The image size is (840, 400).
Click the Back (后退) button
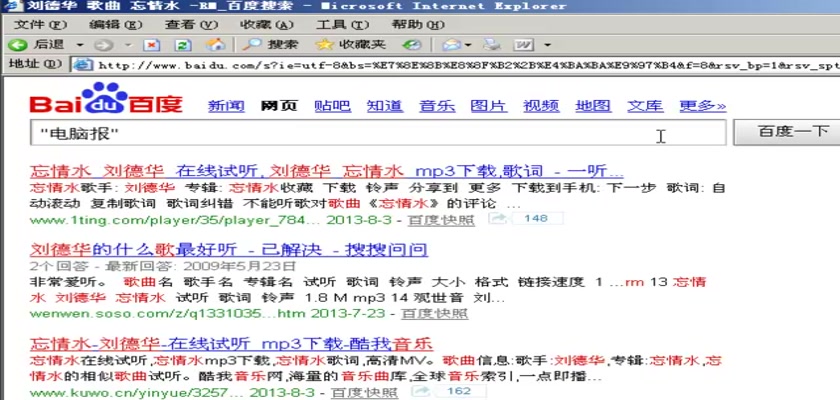click(x=35, y=44)
